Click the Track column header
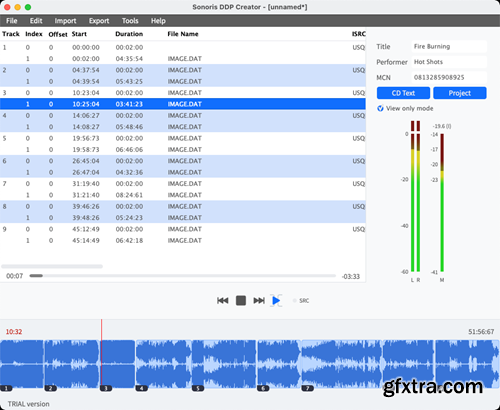 (11, 34)
